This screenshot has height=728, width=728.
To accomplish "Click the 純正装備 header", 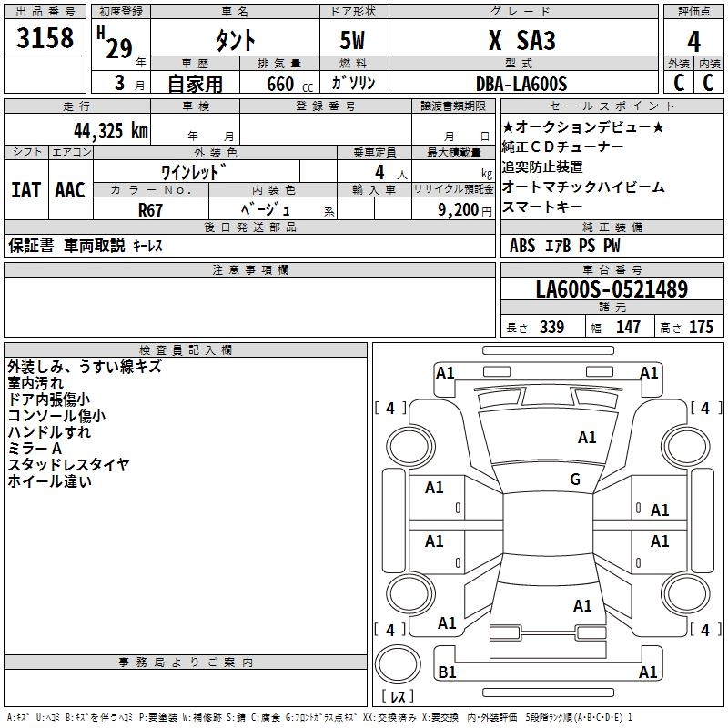I will pos(612,227).
